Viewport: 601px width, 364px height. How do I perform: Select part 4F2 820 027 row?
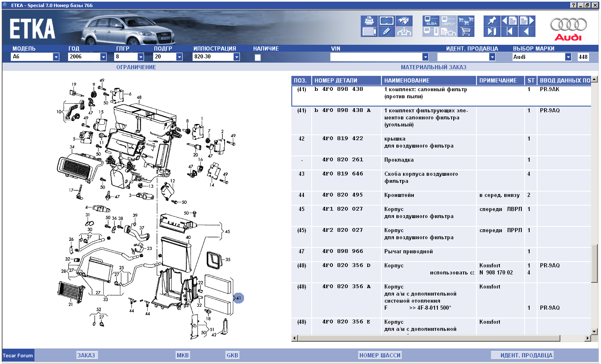(441, 237)
